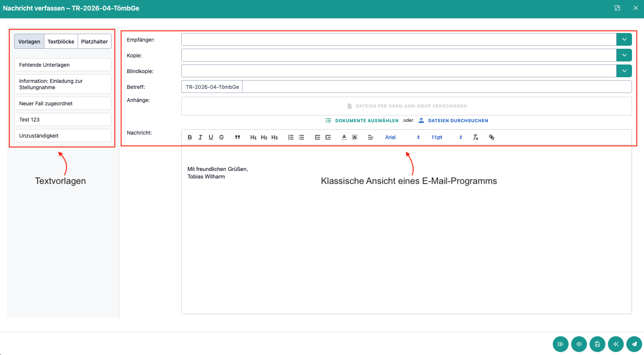Viewport: 644px width, 355px height.
Task: Select the Neuer Fall zugeordnet template
Action: [x=63, y=103]
